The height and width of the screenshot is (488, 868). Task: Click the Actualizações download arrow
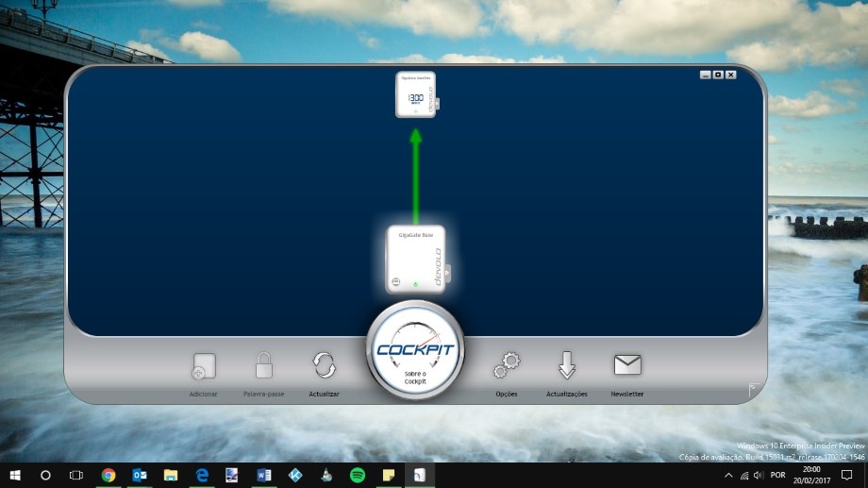(x=566, y=365)
